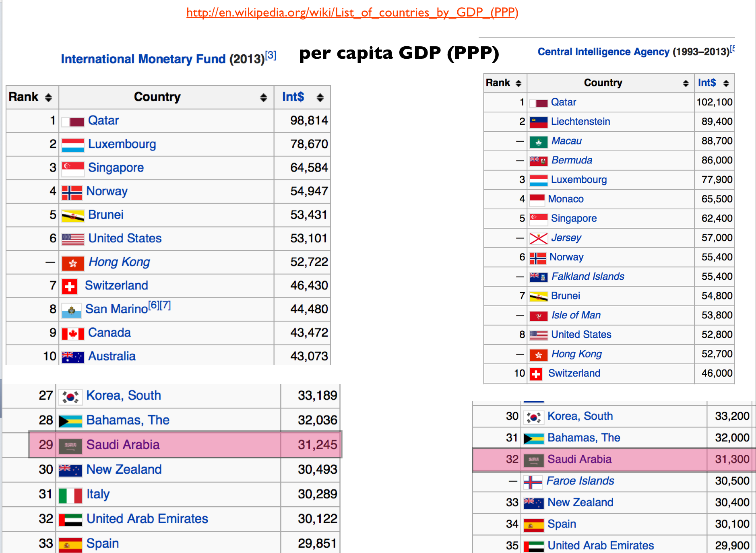Open Saudi Arabia link in CIA table
Screen dimensions: 756x553
[579, 459]
